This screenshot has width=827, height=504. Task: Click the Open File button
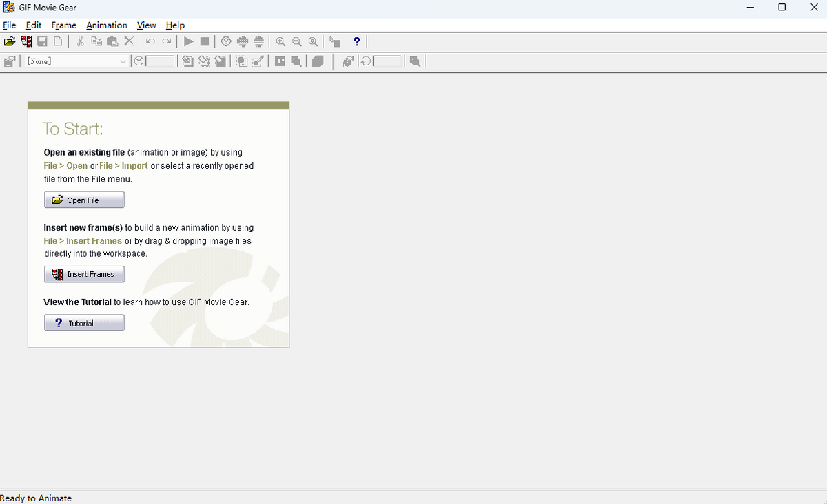click(84, 200)
